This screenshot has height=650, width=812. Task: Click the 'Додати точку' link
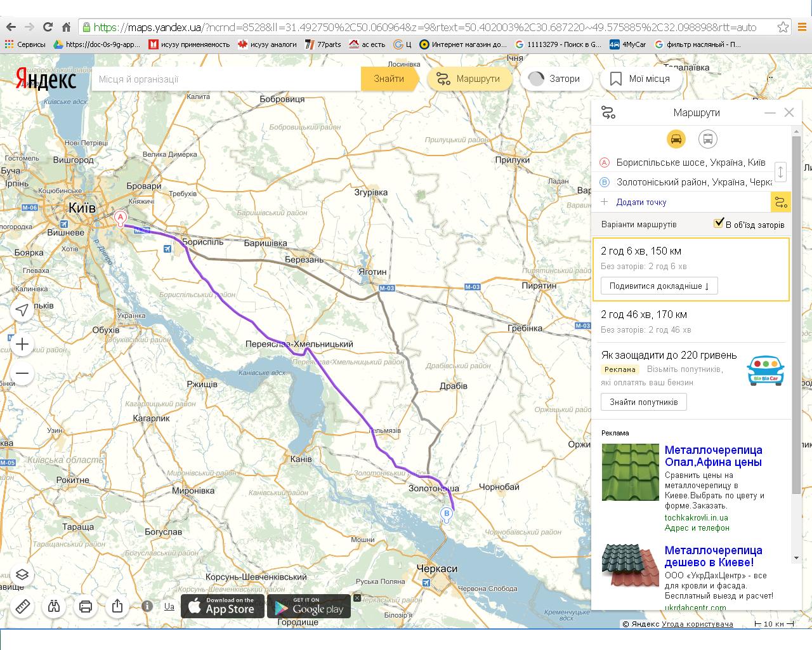click(x=641, y=202)
